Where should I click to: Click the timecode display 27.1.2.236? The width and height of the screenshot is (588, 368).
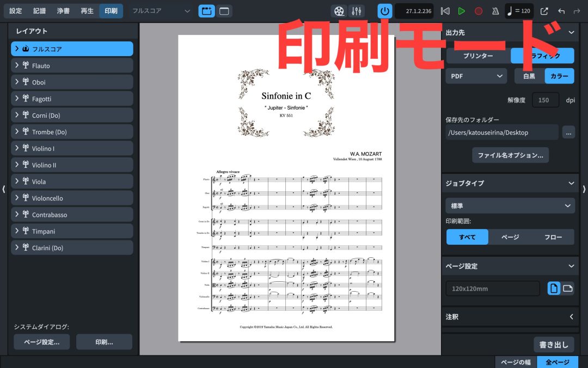tap(415, 11)
